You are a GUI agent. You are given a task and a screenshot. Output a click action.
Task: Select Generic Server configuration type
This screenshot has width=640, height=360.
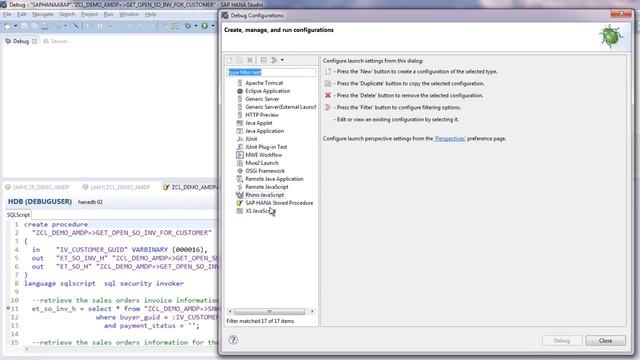(x=262, y=99)
